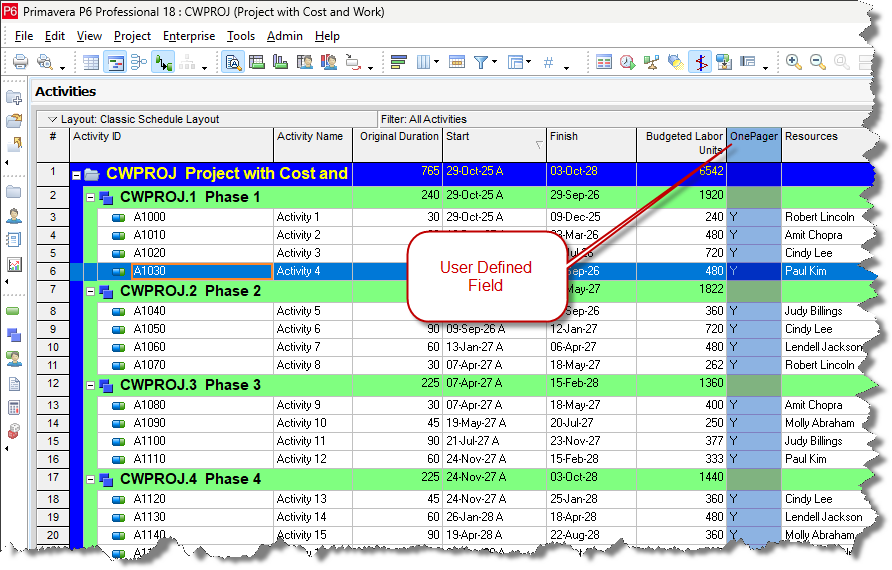Toggle the Progress Line icon
This screenshot has height=570, width=892.
tap(700, 61)
